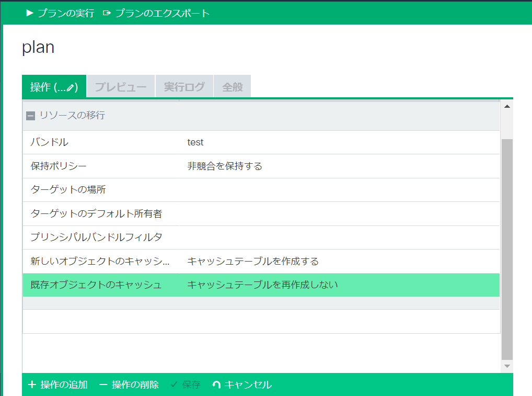
Task: Click the play icon beside プランの実行
Action: click(29, 13)
